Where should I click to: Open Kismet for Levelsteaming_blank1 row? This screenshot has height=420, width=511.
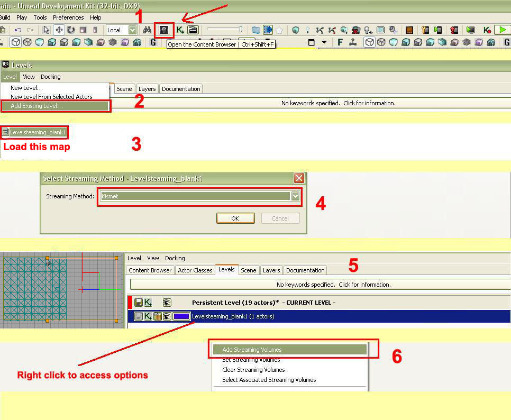click(148, 316)
